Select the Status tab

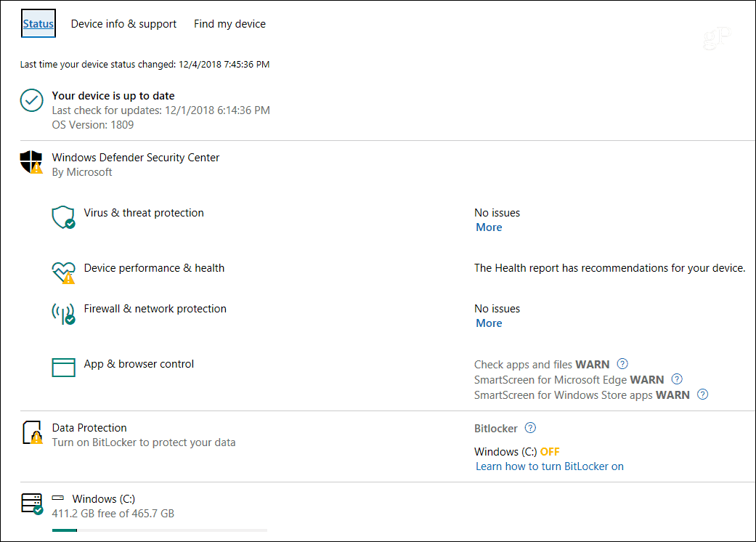[38, 24]
